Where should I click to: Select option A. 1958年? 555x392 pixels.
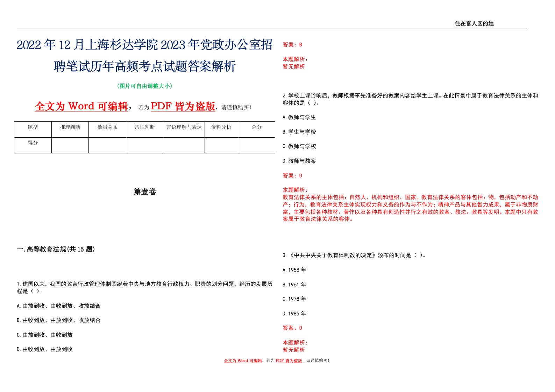pos(294,270)
